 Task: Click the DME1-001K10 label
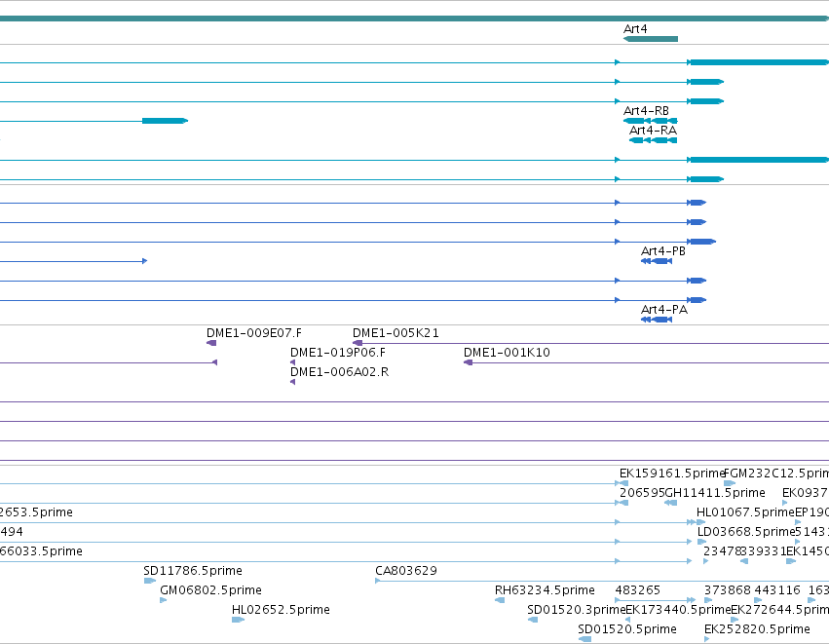(x=507, y=353)
